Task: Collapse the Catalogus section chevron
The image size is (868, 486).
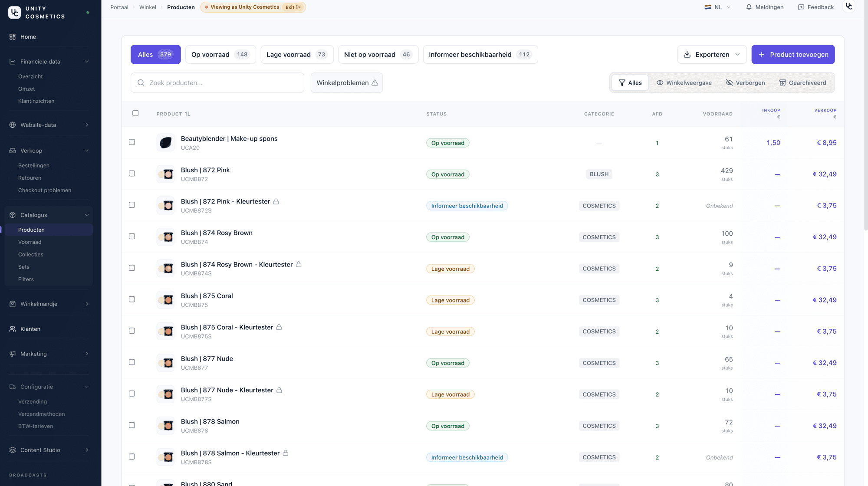Action: 87,215
